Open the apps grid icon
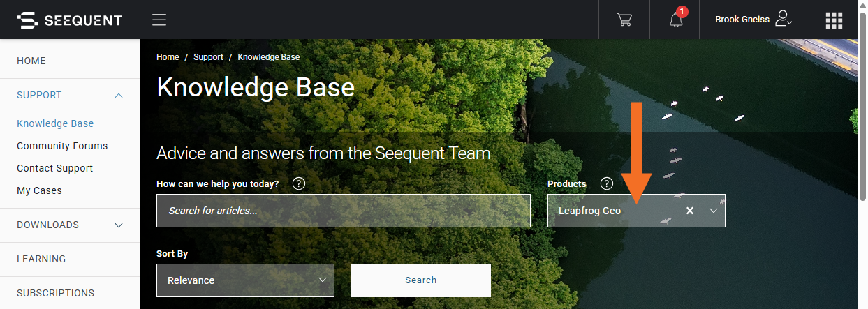This screenshot has width=868, height=309. [x=834, y=20]
